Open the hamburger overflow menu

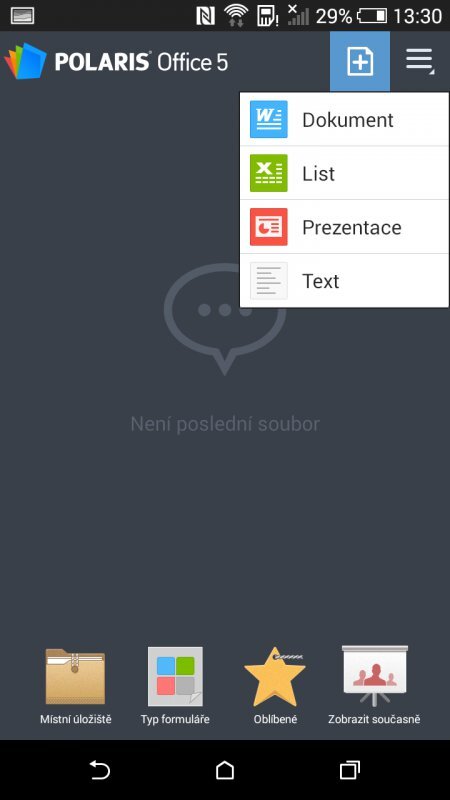click(x=419, y=62)
